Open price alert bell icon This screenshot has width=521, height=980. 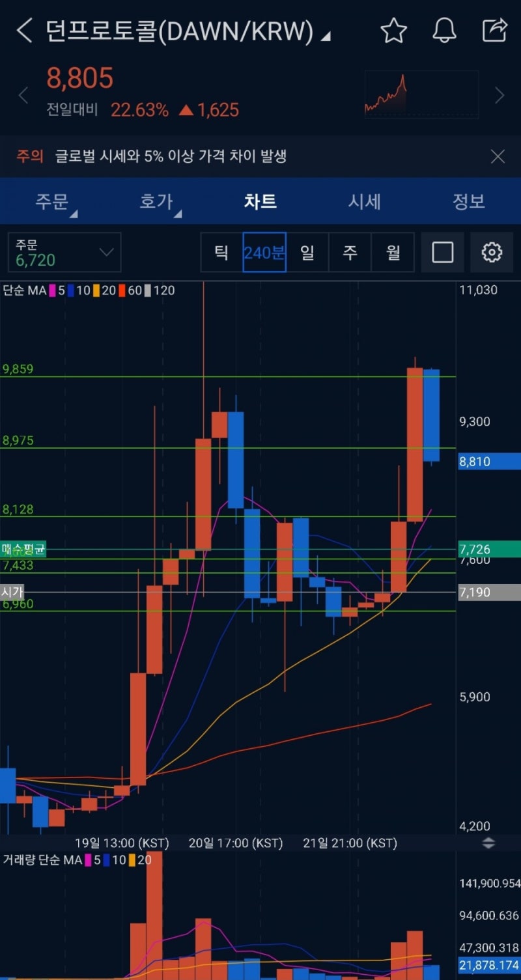click(x=444, y=31)
